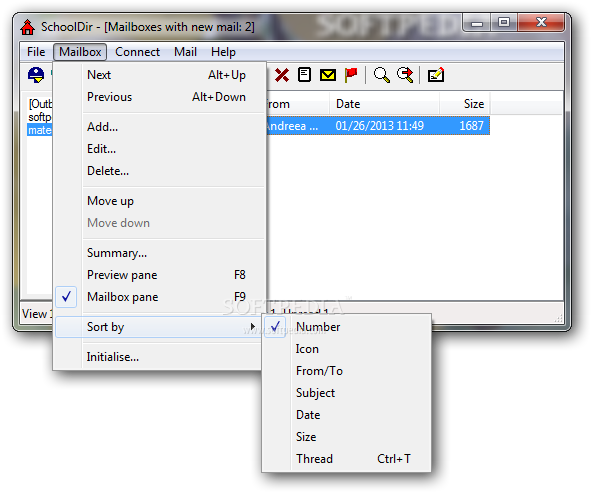Click the From column header
592x493 pixels.
coord(298,104)
